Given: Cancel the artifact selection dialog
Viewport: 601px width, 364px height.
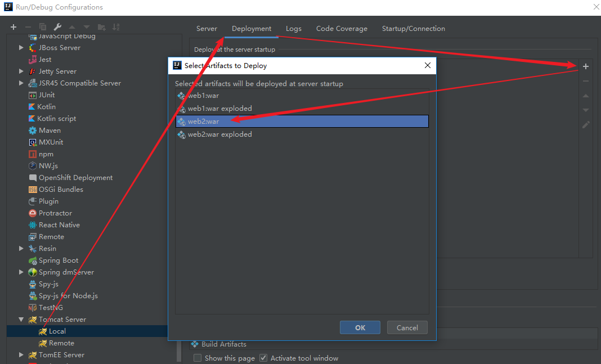Looking at the screenshot, I should (x=407, y=327).
